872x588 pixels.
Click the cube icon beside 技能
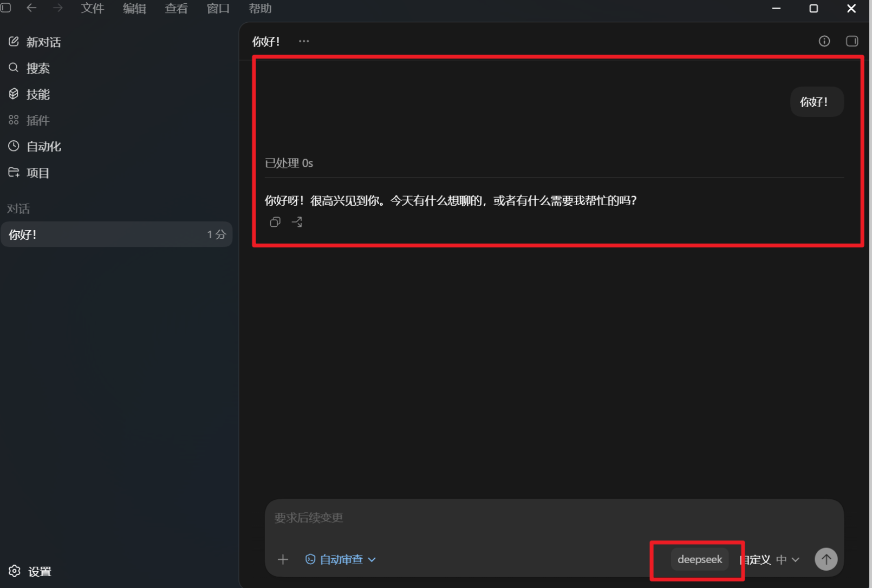[14, 94]
